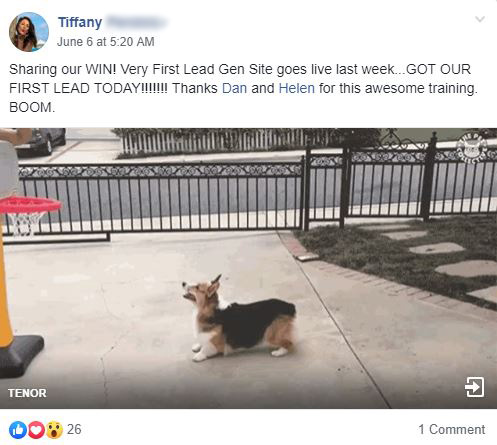Screen dimensions: 497x445
Task: Click the GIF's external open arrow icon
Action: pyautogui.click(x=474, y=387)
